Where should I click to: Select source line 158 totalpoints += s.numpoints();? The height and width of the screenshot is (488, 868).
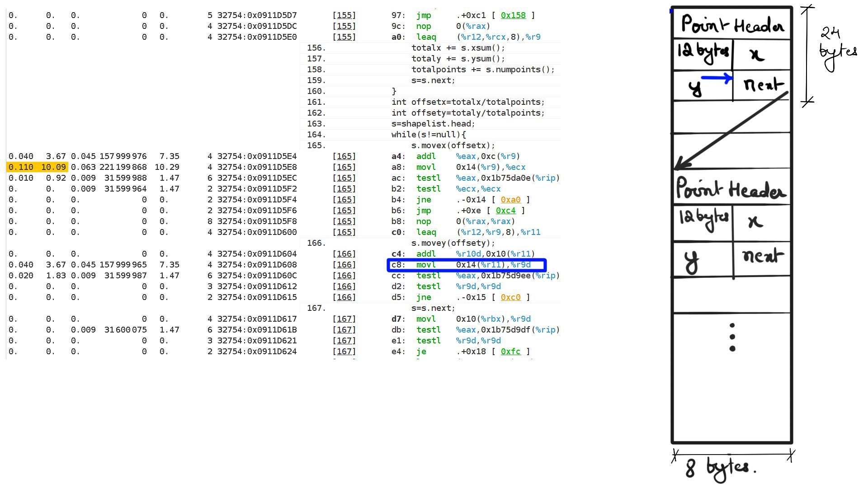pos(430,70)
